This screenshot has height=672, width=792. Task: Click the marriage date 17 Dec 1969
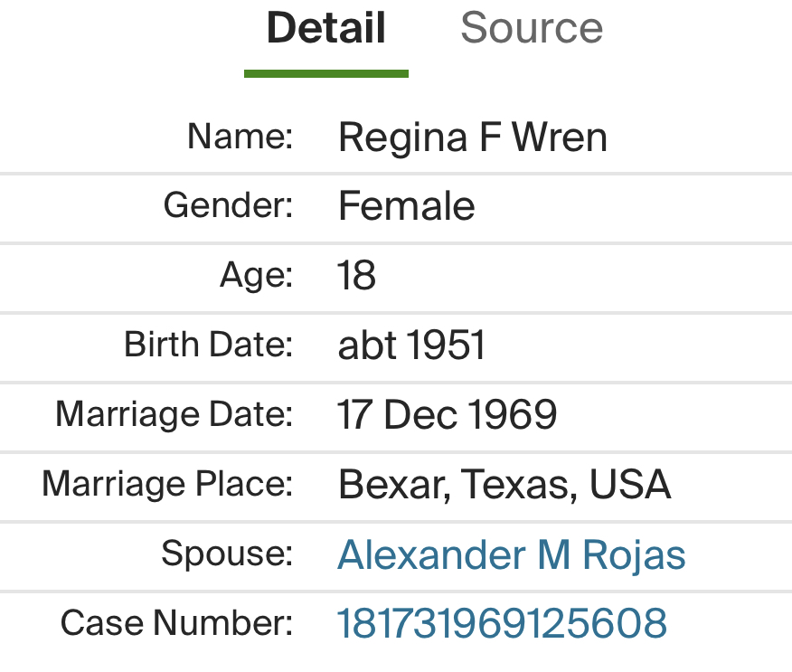point(447,414)
